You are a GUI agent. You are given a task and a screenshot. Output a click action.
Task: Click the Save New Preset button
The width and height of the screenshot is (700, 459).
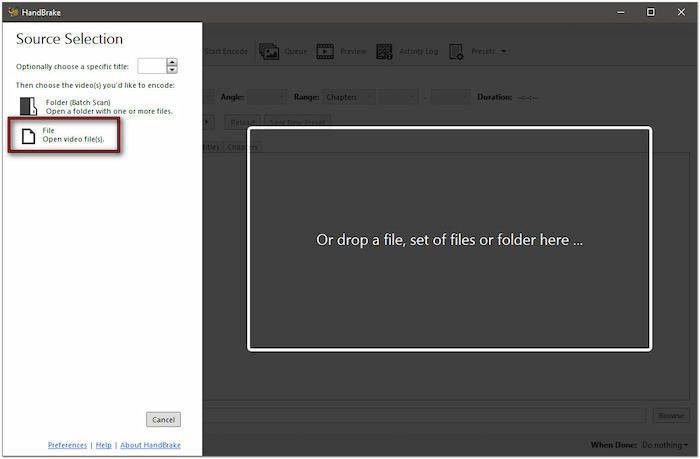click(298, 122)
